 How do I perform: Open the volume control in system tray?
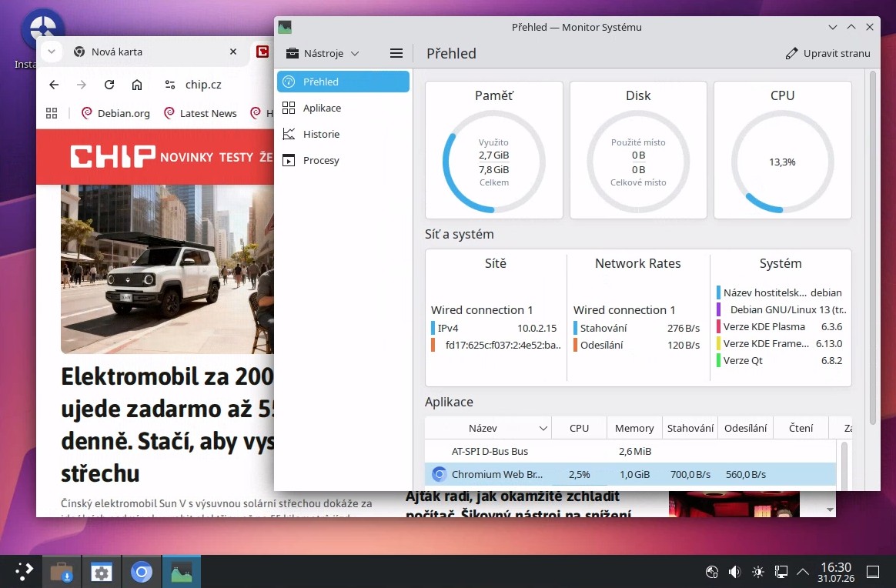click(735, 571)
